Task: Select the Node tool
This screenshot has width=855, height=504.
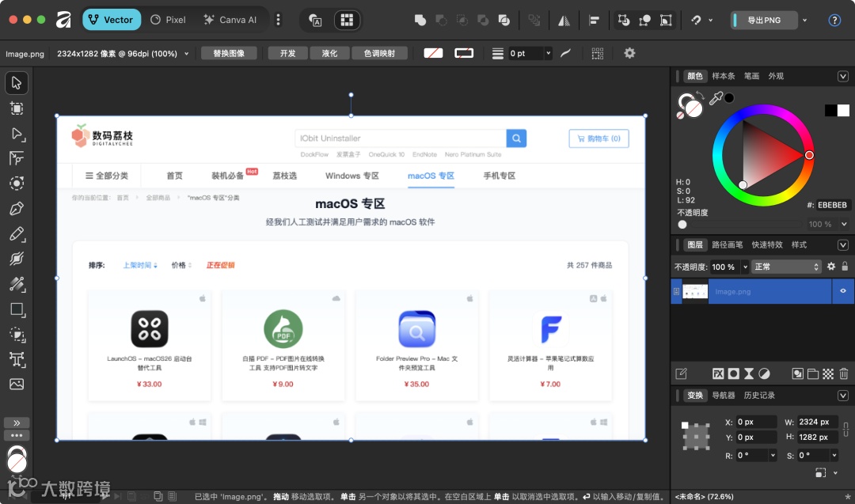Action: 17,134
